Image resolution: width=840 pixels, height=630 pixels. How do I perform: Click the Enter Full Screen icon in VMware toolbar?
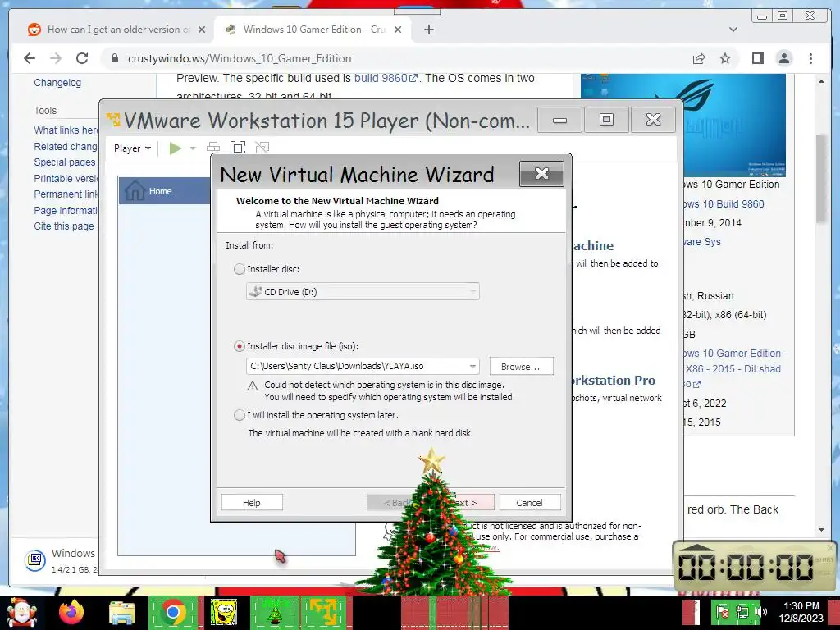point(238,148)
